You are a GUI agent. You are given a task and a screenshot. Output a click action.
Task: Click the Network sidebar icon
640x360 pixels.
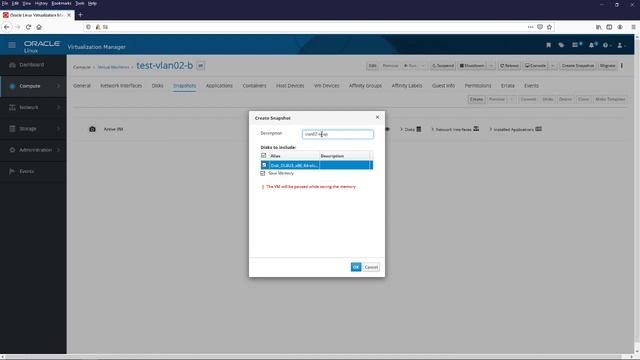tap(12, 107)
